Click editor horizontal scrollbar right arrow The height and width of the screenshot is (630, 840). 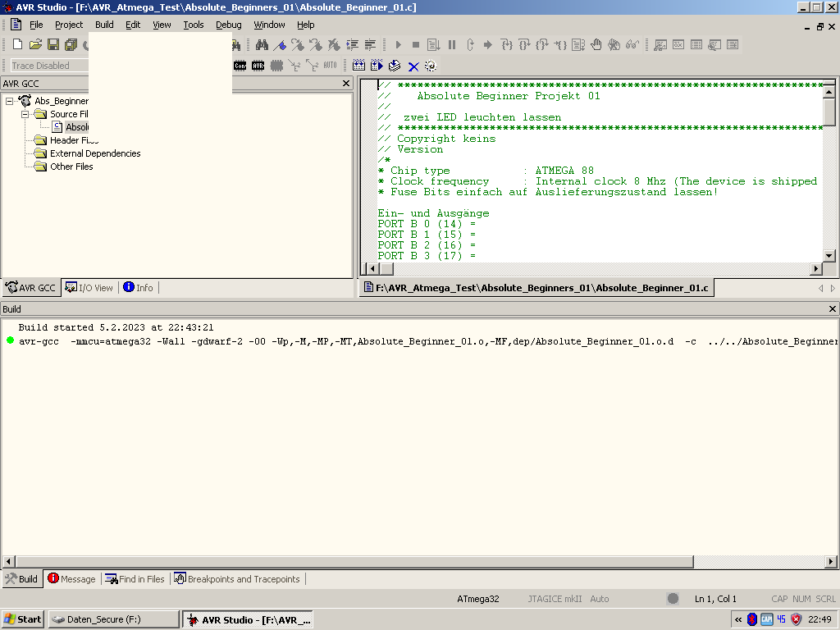coord(816,268)
